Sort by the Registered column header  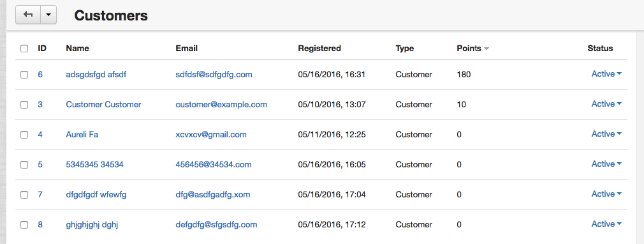pos(319,48)
